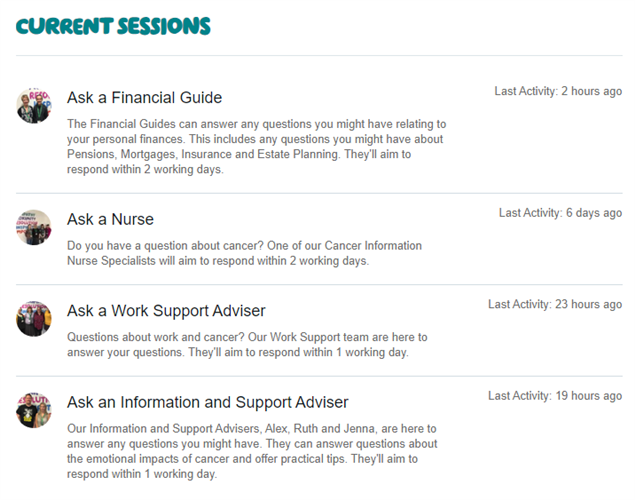Click 'Last Activity: 2 hours ago' label

click(558, 91)
